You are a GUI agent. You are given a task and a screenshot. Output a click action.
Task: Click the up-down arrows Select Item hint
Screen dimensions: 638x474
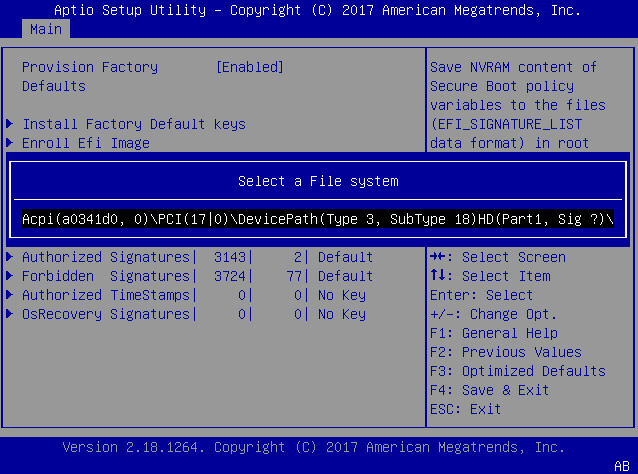[x=490, y=276]
